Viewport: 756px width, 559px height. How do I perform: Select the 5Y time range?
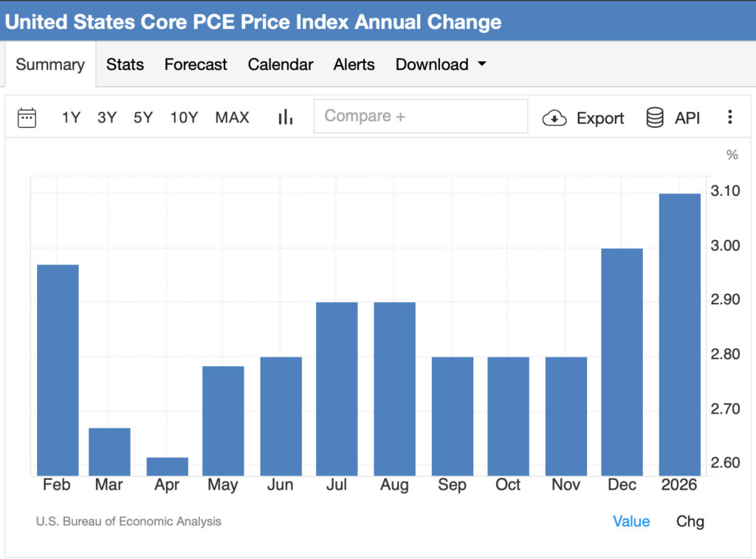143,117
